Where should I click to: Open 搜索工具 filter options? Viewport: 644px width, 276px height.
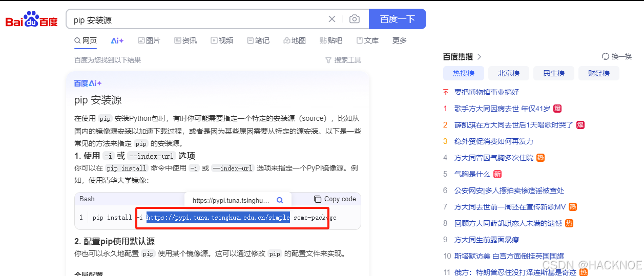[x=343, y=60]
